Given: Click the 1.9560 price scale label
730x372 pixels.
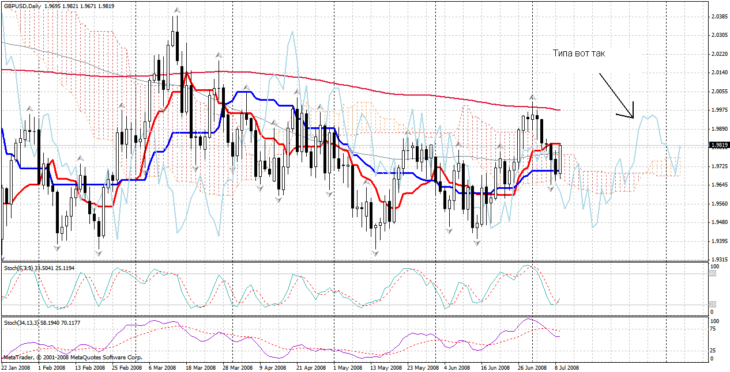Looking at the screenshot, I should (719, 203).
